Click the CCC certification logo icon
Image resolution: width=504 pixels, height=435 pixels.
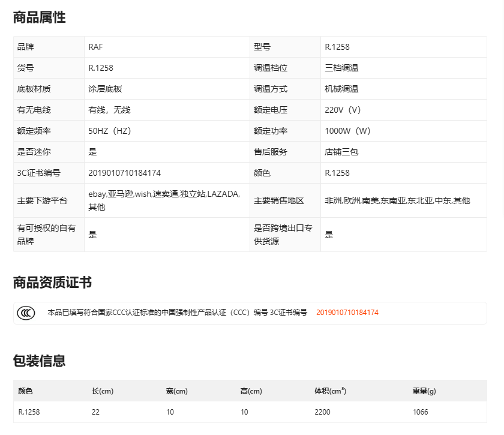point(26,313)
